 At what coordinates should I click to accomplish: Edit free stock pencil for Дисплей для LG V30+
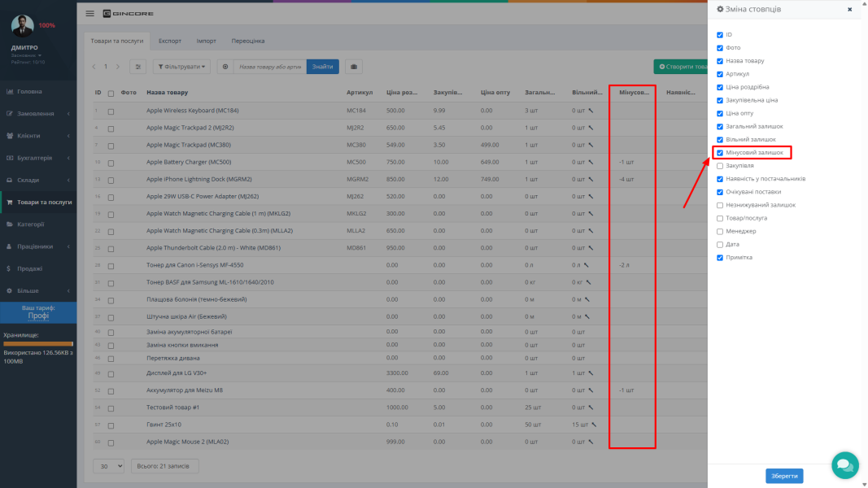[x=591, y=373]
